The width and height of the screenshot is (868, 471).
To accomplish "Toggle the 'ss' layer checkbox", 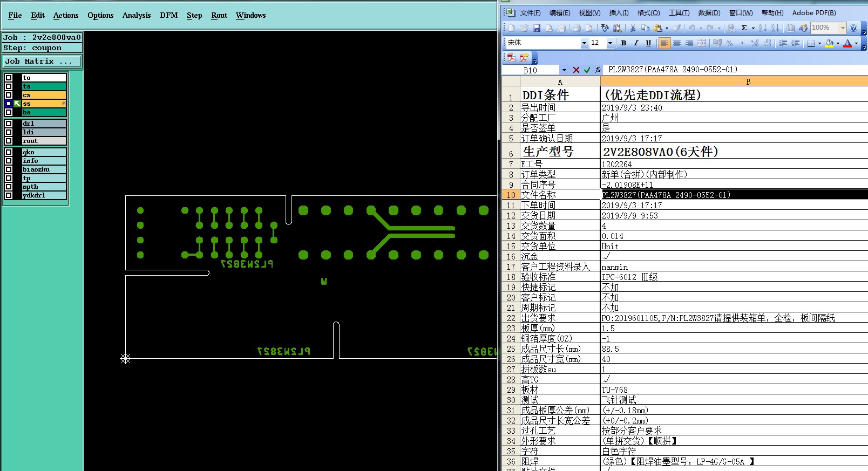I will pos(9,104).
